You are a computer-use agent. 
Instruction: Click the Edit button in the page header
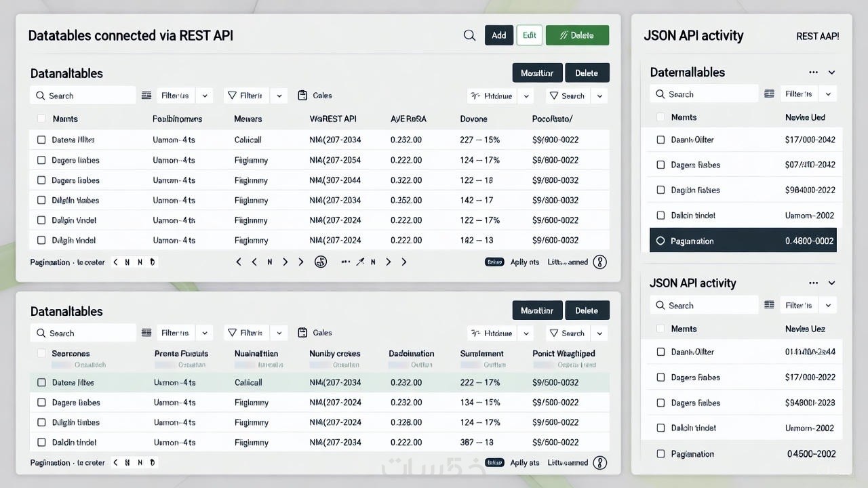530,35
